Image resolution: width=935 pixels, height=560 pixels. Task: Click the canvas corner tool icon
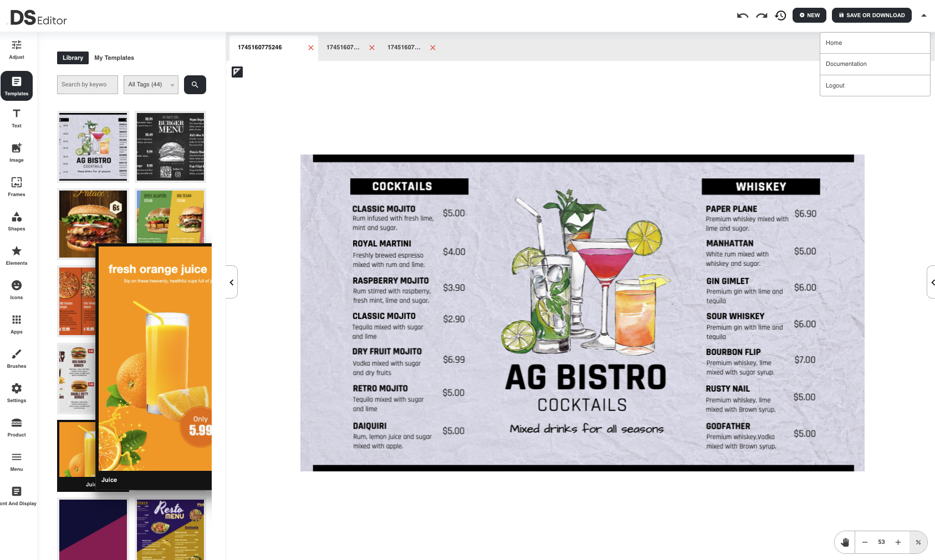(237, 71)
